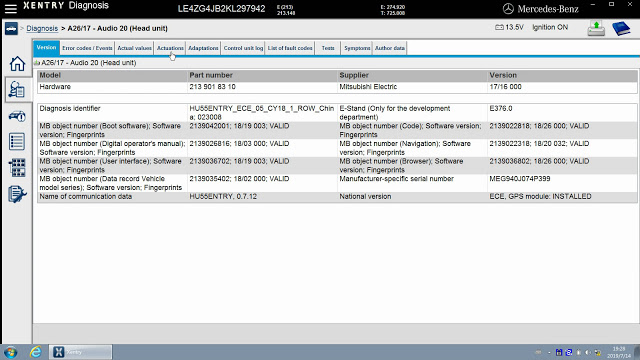640x360 pixels.
Task: Click the volume icon in system tray
Action: tap(588, 352)
